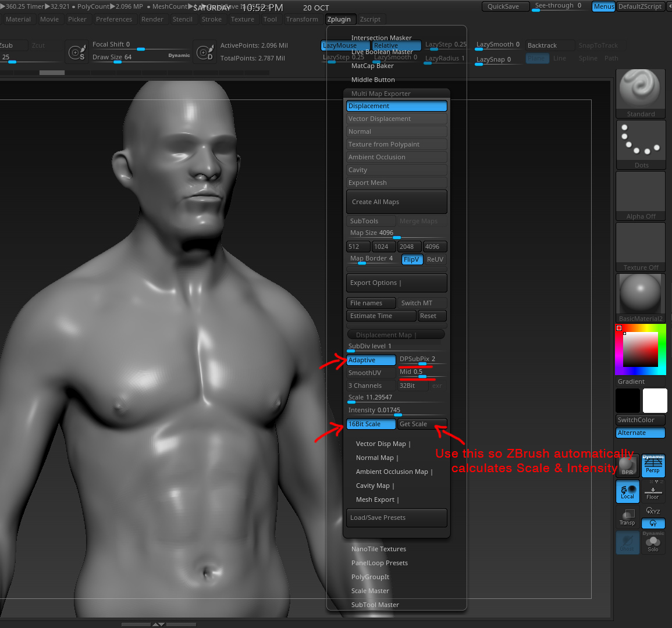
Task: Click the File names button
Action: (x=371, y=303)
